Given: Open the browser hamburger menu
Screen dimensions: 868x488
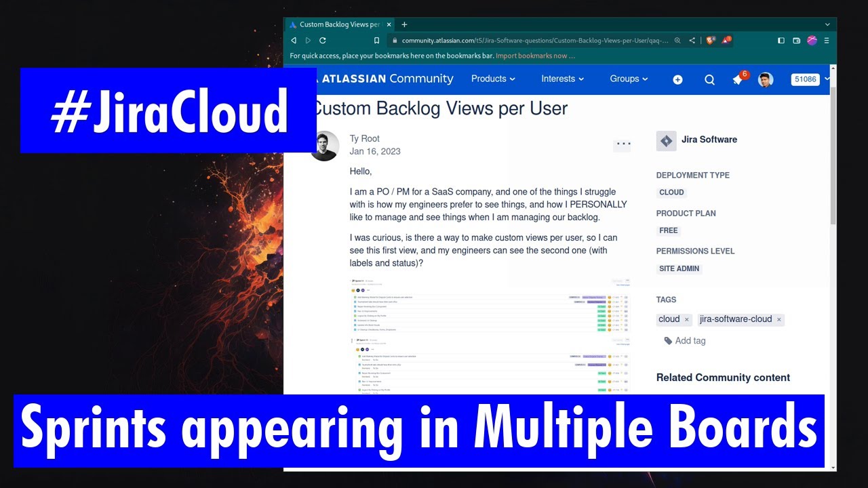Looking at the screenshot, I should [827, 41].
